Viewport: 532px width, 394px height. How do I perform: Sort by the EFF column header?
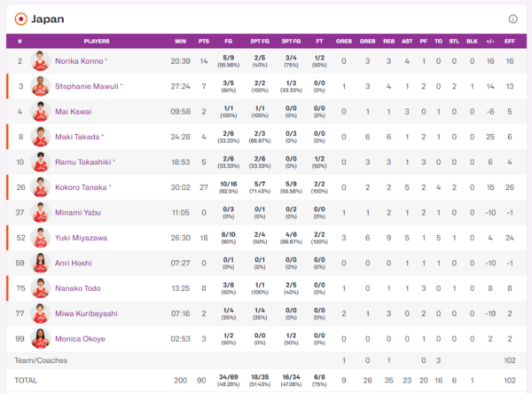(510, 41)
